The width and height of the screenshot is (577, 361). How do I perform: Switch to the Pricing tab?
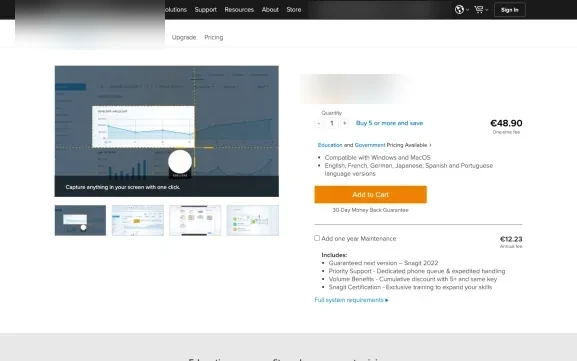(x=214, y=38)
